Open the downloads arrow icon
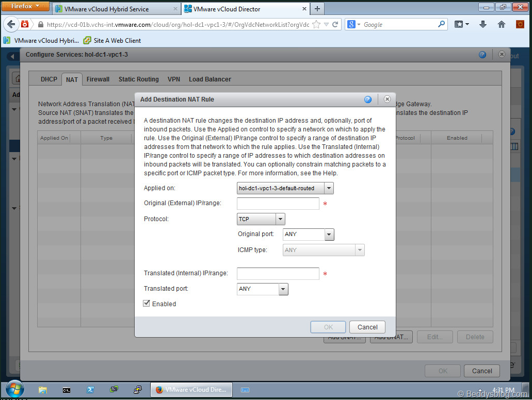The height and width of the screenshot is (400, 532). tap(483, 24)
